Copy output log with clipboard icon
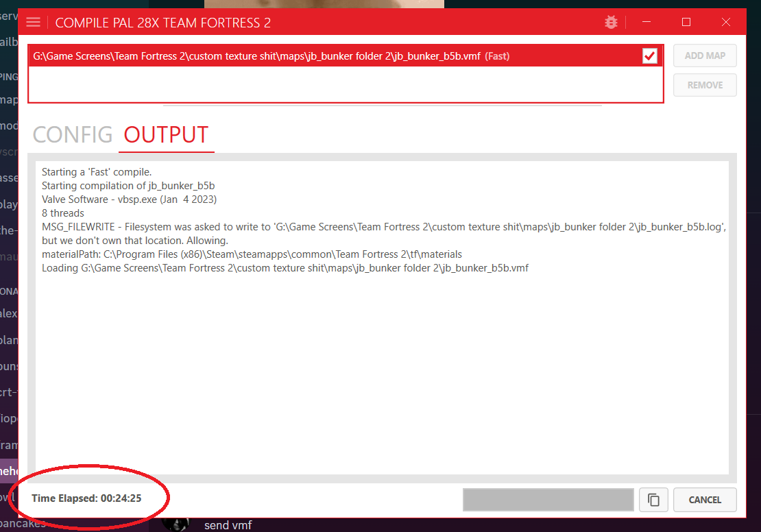Viewport: 761px width, 532px height. 653,500
